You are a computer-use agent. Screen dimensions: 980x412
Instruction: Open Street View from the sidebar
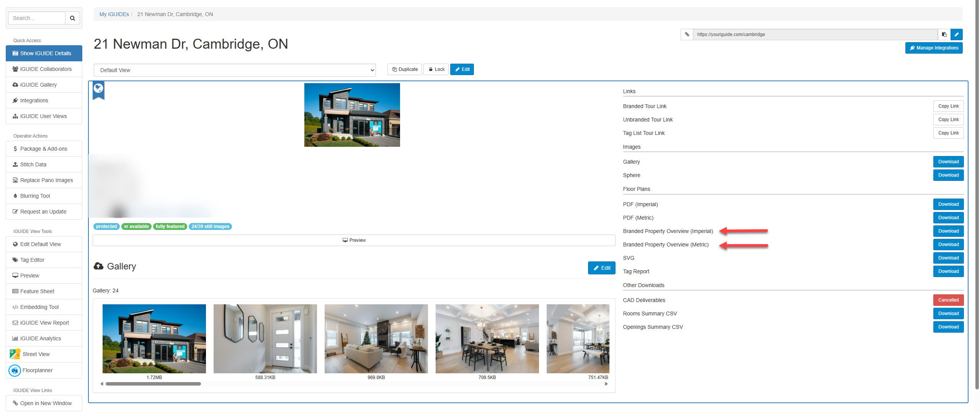coord(36,354)
